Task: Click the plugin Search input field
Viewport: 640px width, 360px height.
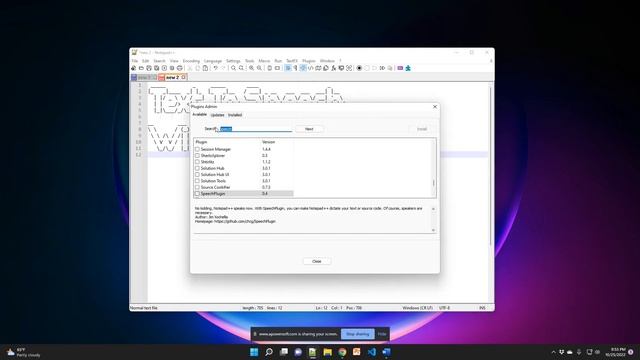Action: (256, 129)
